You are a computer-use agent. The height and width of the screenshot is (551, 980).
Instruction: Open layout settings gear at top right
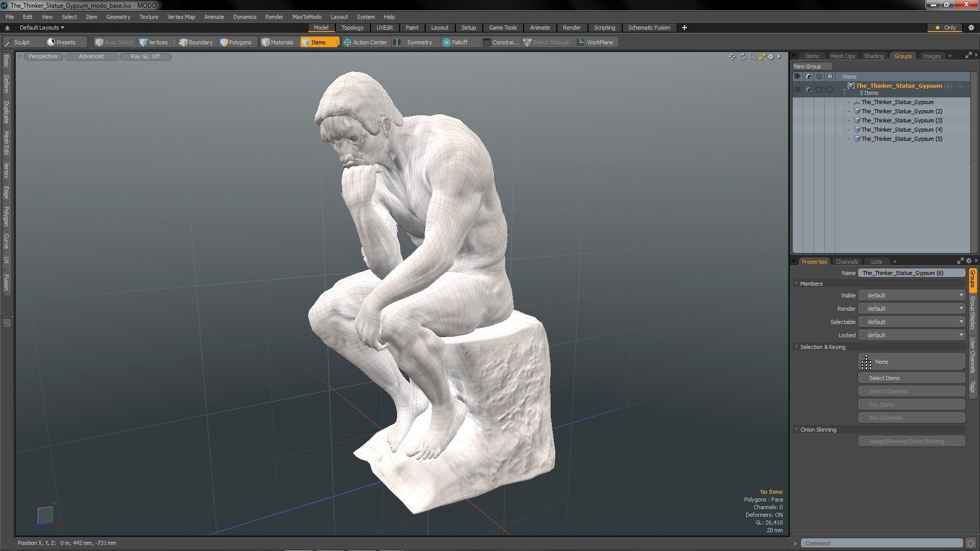(971, 28)
